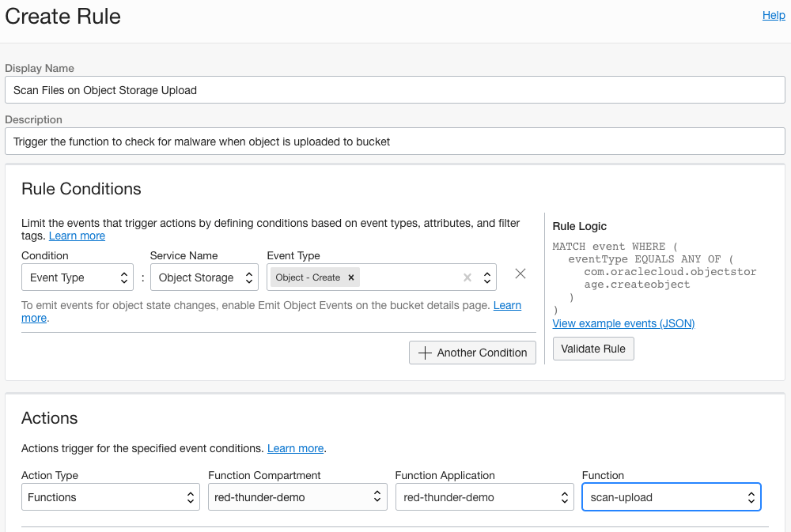This screenshot has width=791, height=532.
Task: Open View example events (JSON) link
Action: [623, 323]
